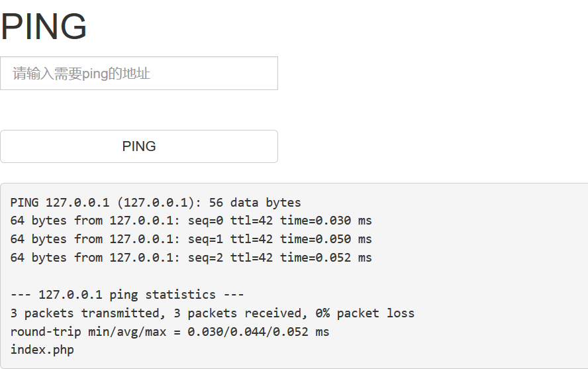The width and height of the screenshot is (588, 369).
Task: Click the "time=0.050 ms" value
Action: pos(326,239)
